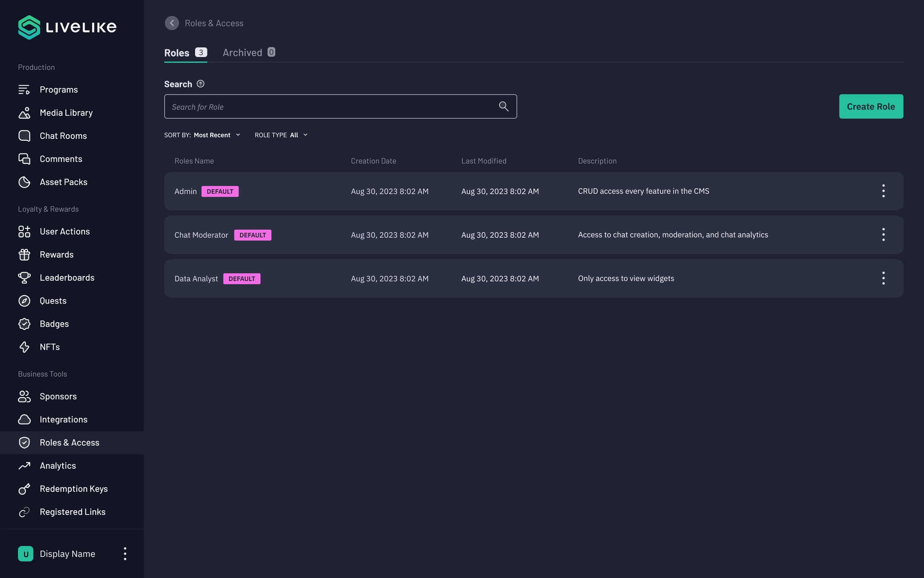Open the Data Analyst row options menu
This screenshot has height=578, width=924.
click(x=883, y=278)
